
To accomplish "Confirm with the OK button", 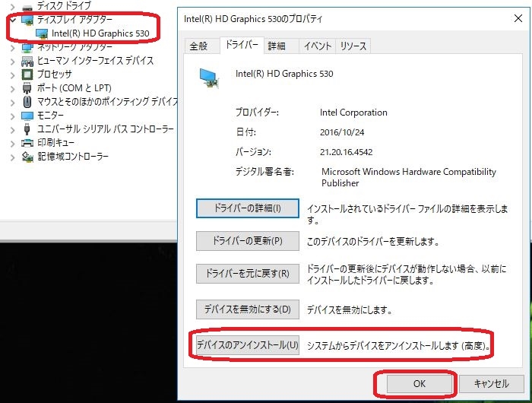I will pos(420,384).
